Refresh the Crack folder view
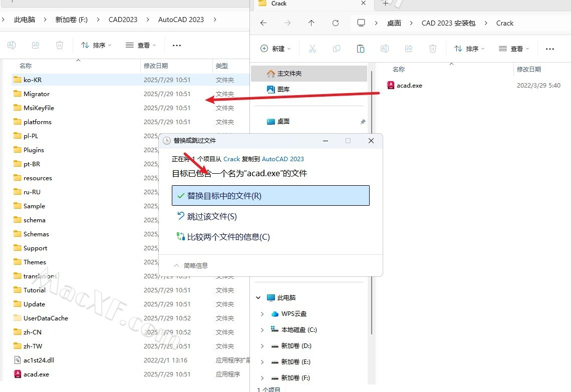 (x=336, y=23)
